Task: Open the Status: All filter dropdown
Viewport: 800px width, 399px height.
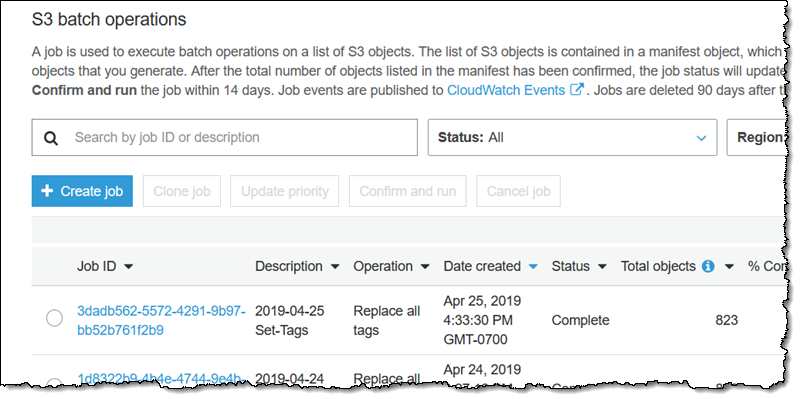Action: 572,137
